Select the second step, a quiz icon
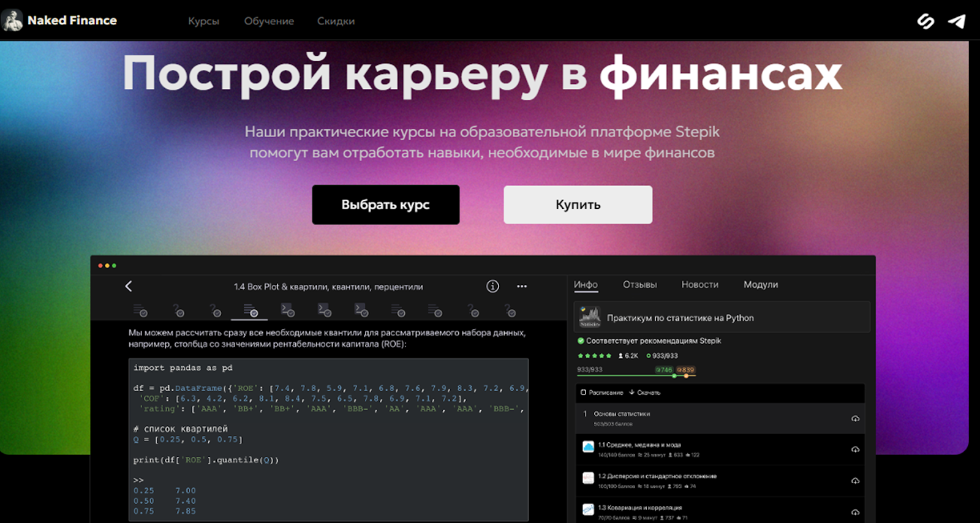Viewport: 980px width, 523px height. click(x=178, y=310)
